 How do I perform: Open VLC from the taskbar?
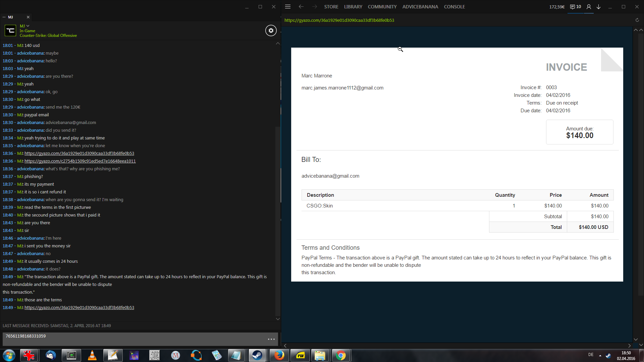tap(92, 355)
